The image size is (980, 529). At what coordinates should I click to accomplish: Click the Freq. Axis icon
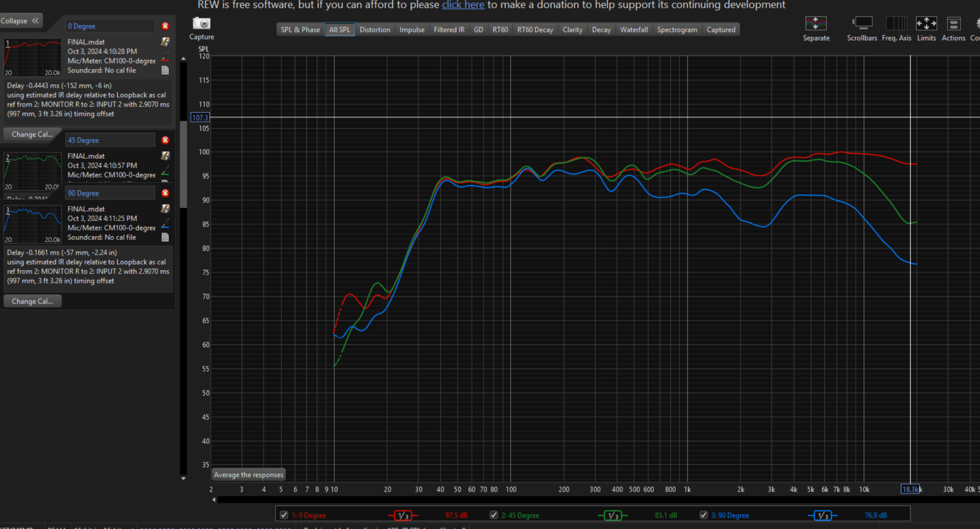(x=896, y=23)
